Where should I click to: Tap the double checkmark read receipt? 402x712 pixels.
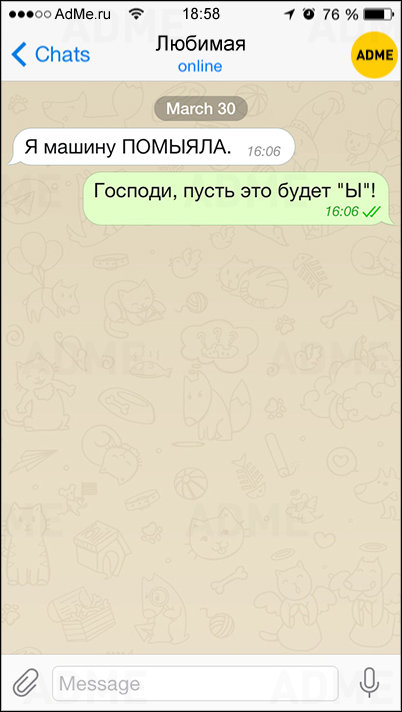(x=372, y=211)
